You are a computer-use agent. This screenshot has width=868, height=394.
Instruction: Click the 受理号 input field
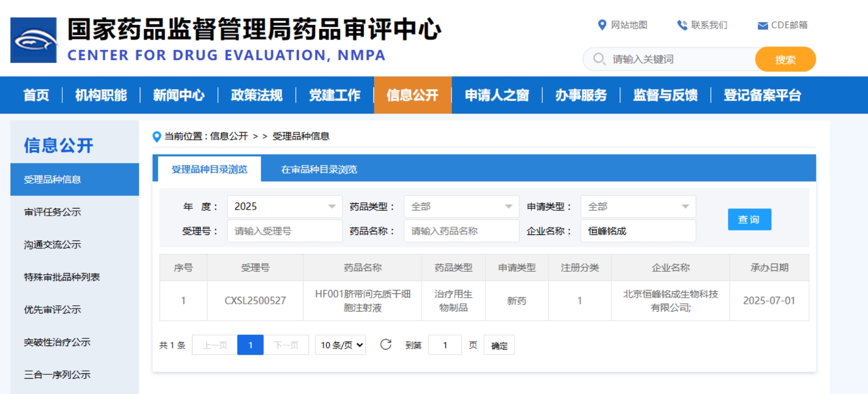point(284,231)
